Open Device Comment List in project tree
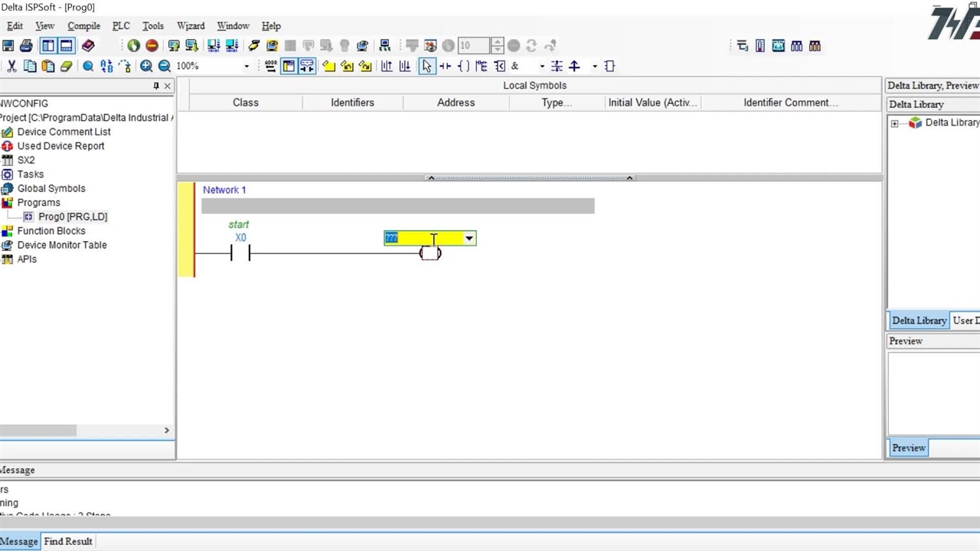980x551 pixels. [64, 132]
